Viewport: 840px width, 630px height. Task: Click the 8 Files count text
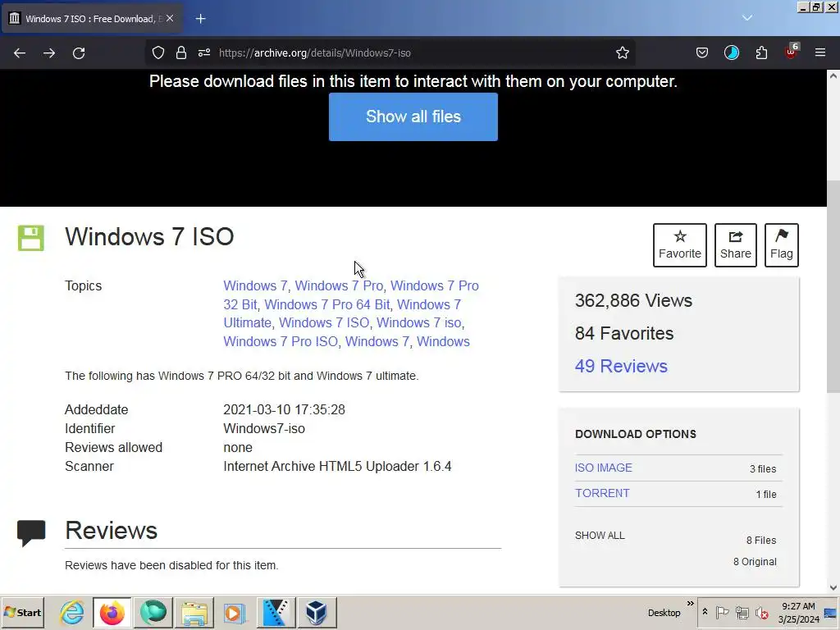click(761, 541)
